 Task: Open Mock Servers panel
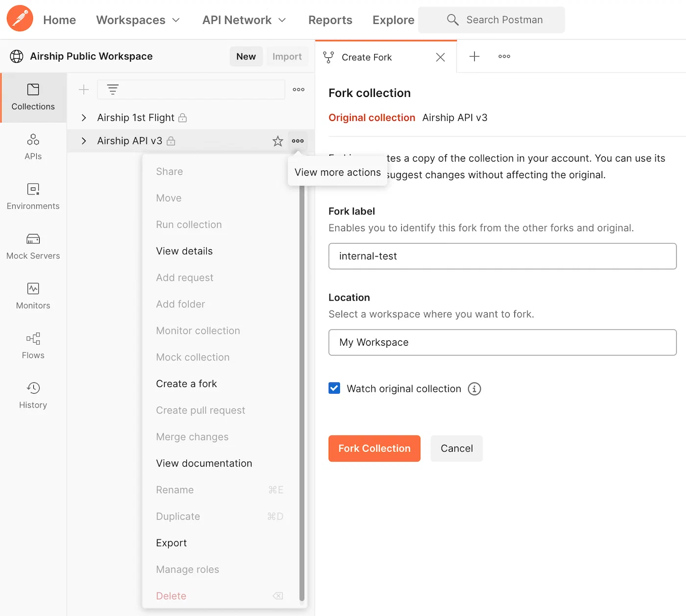pyautogui.click(x=33, y=246)
